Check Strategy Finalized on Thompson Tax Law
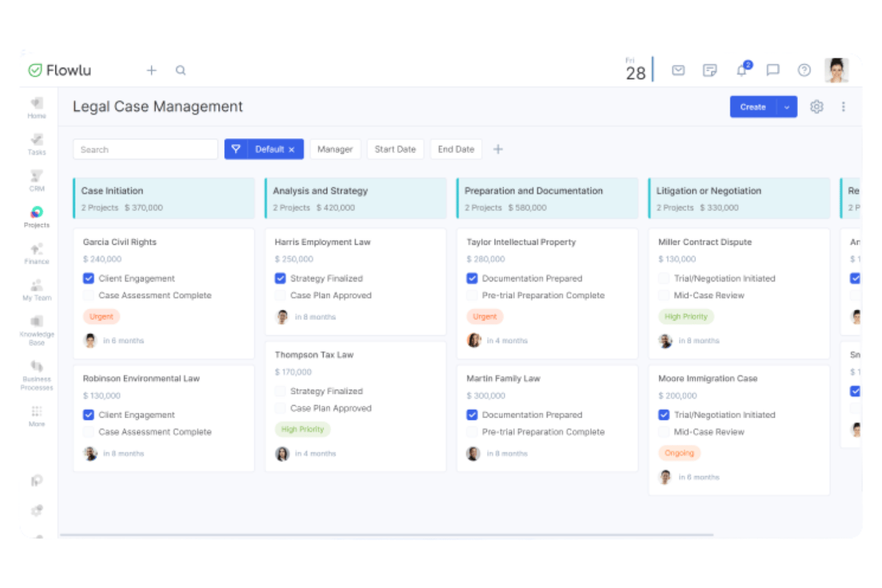 (x=280, y=391)
